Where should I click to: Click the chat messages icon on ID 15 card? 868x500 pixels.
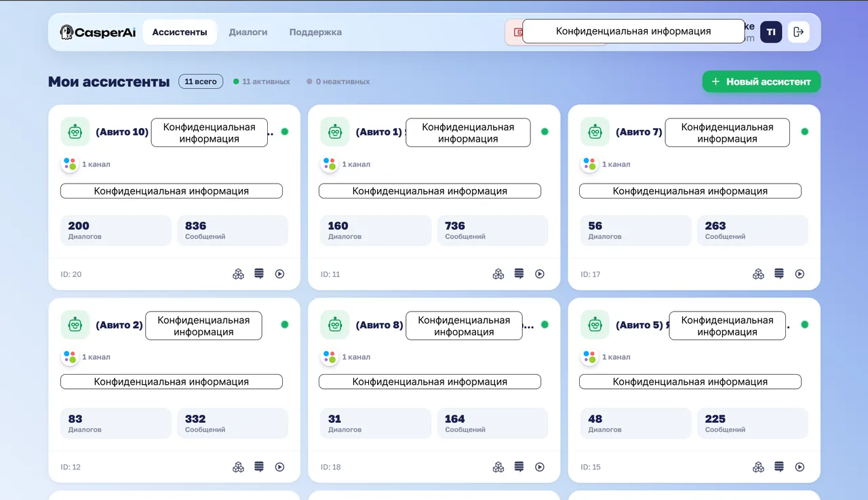pyautogui.click(x=779, y=467)
